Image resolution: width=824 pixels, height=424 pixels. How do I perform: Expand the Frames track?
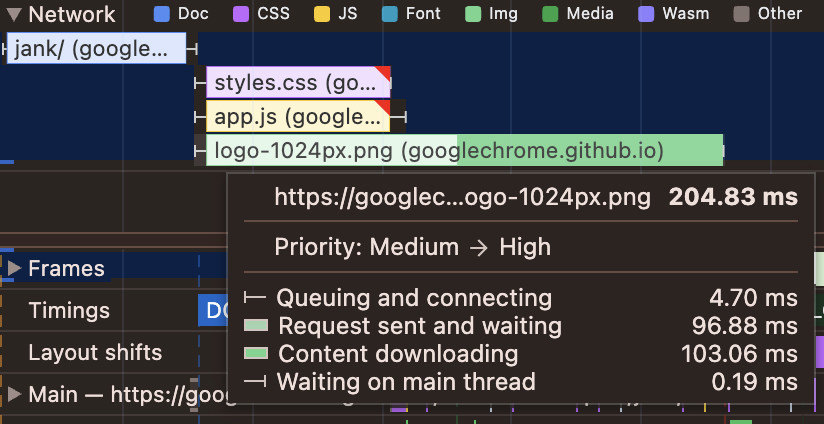click(x=14, y=268)
